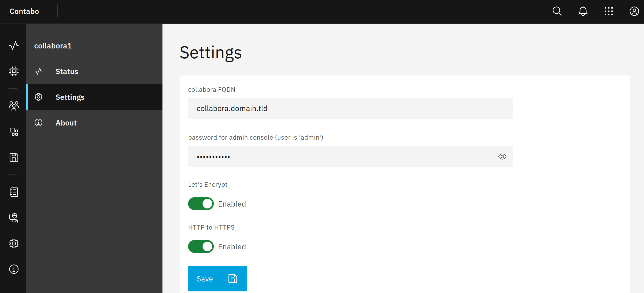Click the Settings gear icon in module menu
This screenshot has width=644, height=293.
(x=38, y=97)
